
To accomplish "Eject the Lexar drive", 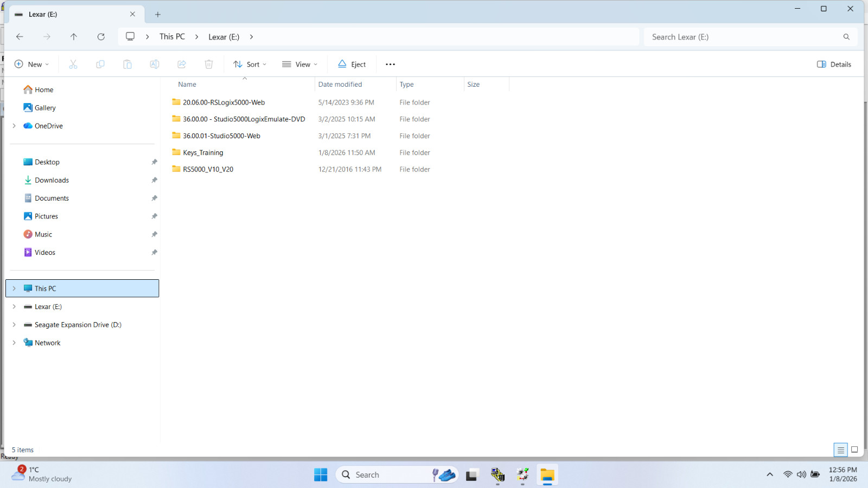I will [352, 65].
